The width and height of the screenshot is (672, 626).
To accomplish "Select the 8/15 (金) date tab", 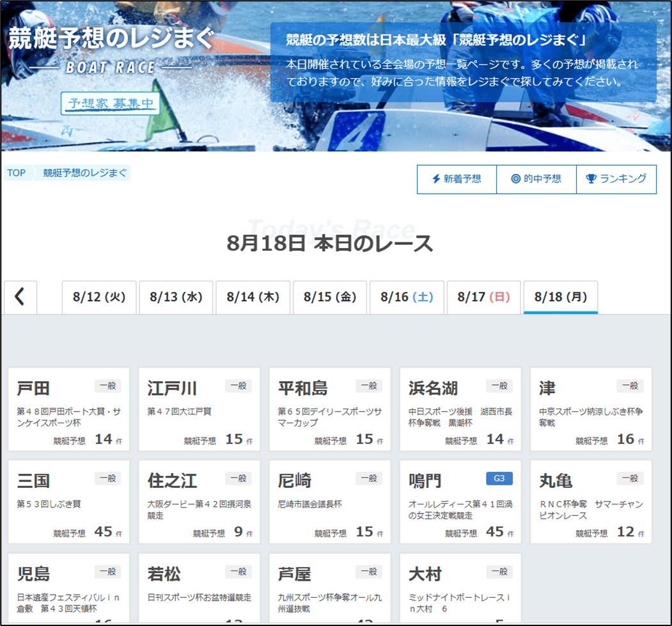I will click(x=330, y=297).
